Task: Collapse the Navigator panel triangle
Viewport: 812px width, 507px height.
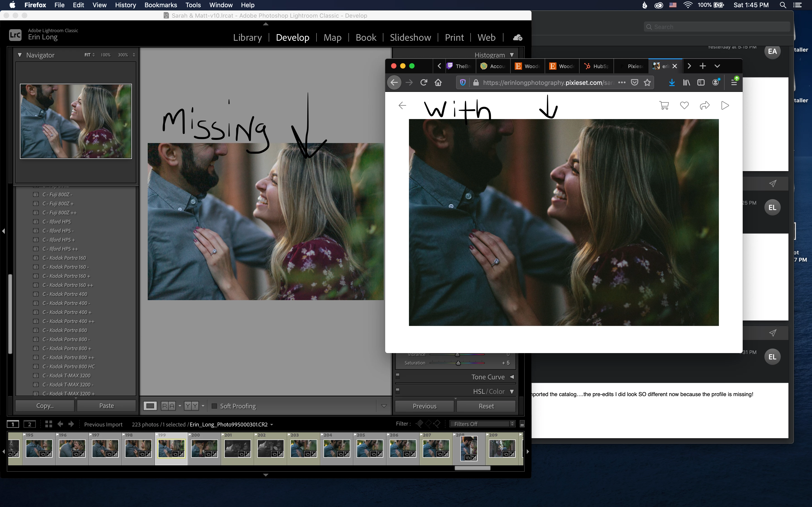Action: [20, 55]
